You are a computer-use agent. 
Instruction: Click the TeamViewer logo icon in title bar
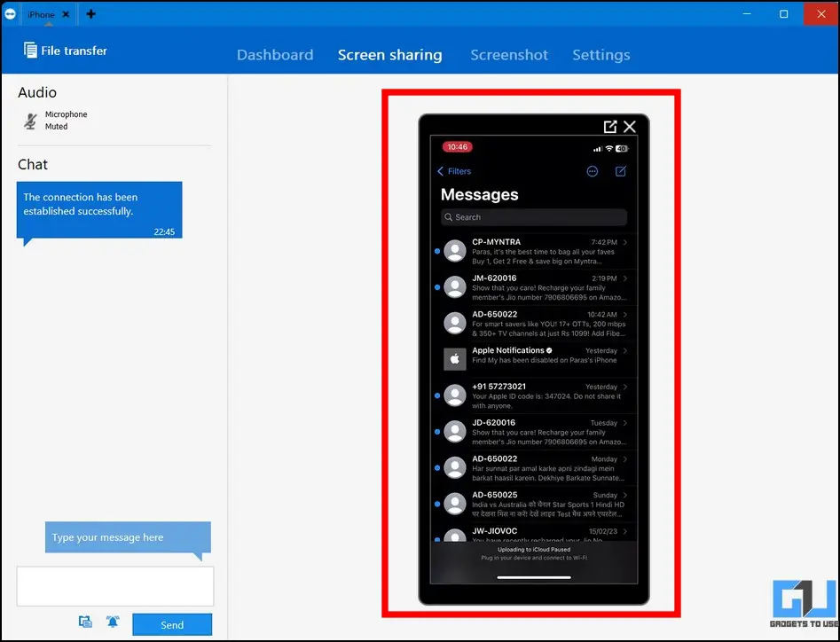click(10, 14)
